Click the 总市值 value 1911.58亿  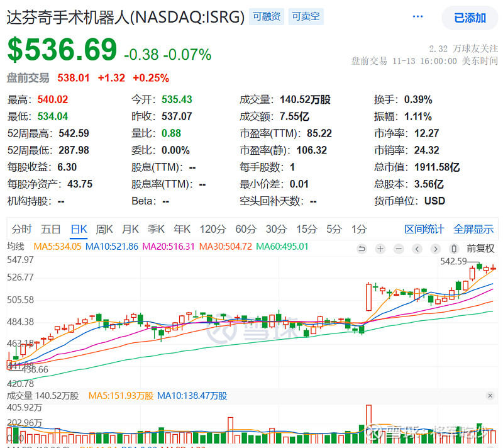437,167
